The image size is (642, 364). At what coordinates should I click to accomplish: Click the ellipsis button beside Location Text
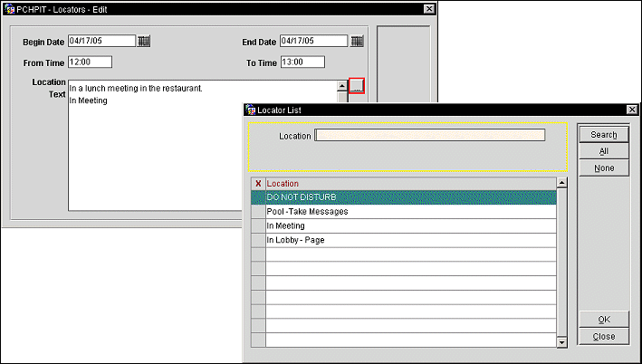coord(357,86)
